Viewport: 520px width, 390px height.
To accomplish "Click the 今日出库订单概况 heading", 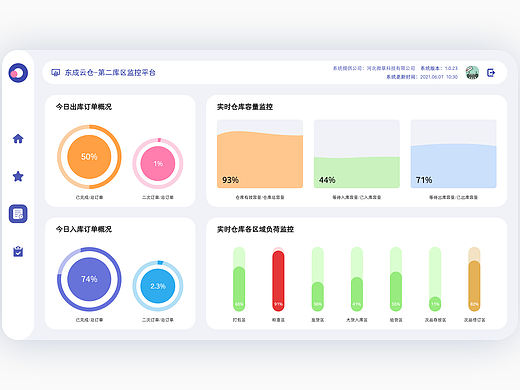I will [84, 107].
